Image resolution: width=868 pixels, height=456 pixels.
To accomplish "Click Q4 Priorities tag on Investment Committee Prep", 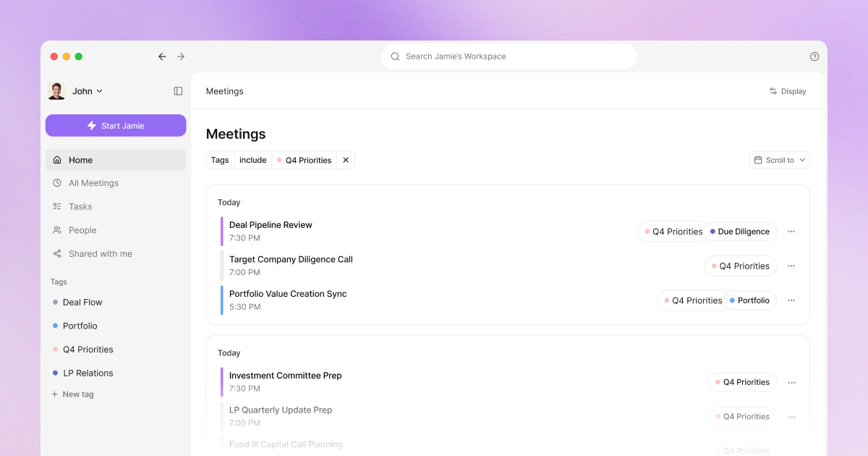I will [743, 382].
